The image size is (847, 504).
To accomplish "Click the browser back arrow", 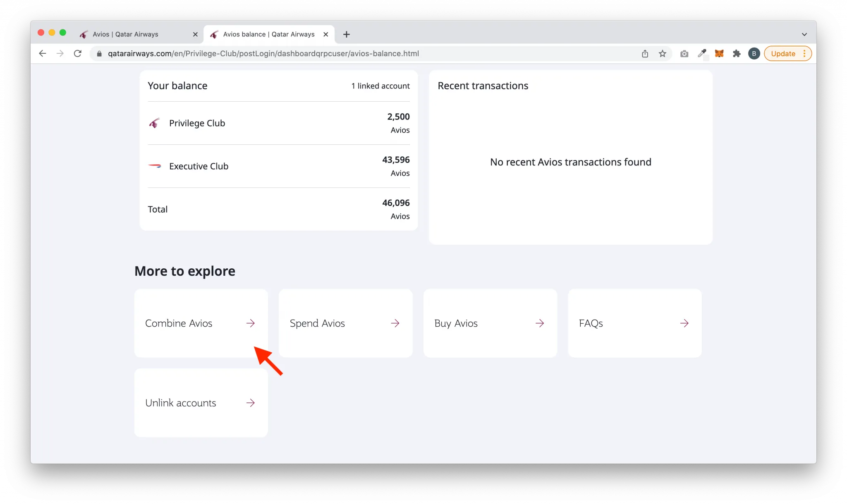I will [42, 53].
